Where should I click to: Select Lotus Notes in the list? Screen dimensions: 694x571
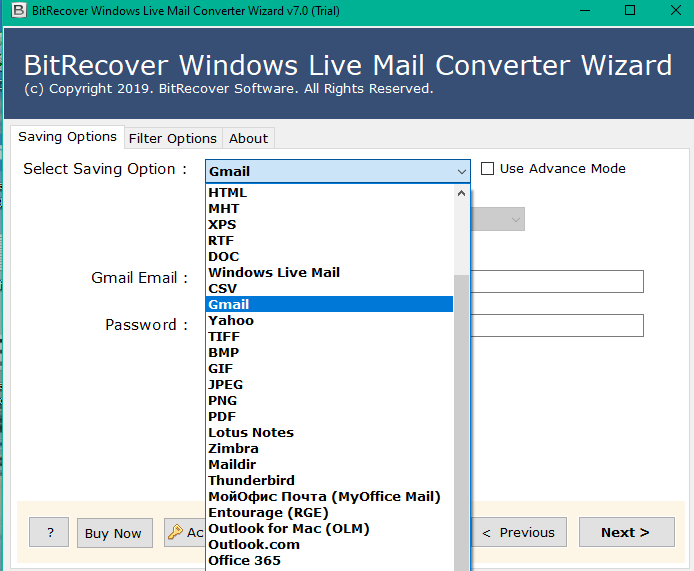point(251,433)
